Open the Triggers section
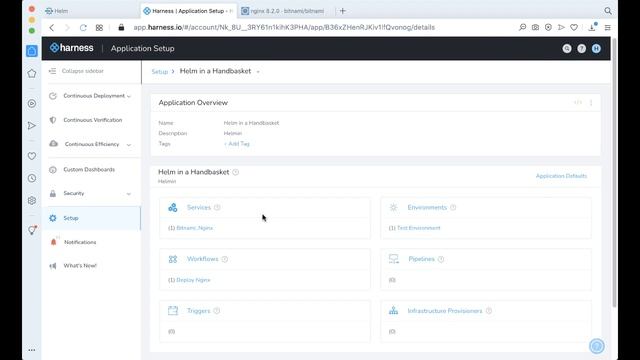Image resolution: width=640 pixels, height=360 pixels. (x=198, y=311)
